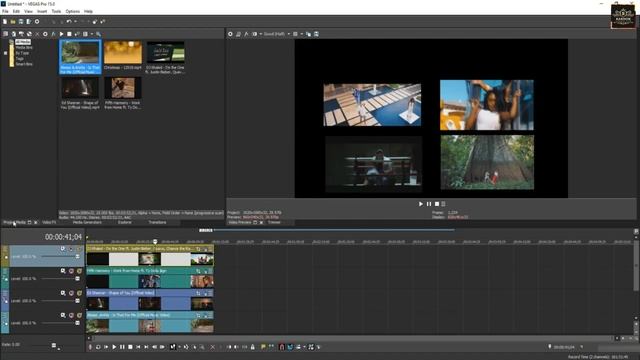The width and height of the screenshot is (640, 360).
Task: Open Event Pan/Crop on the Ed Sheeran clip
Action: (199, 293)
